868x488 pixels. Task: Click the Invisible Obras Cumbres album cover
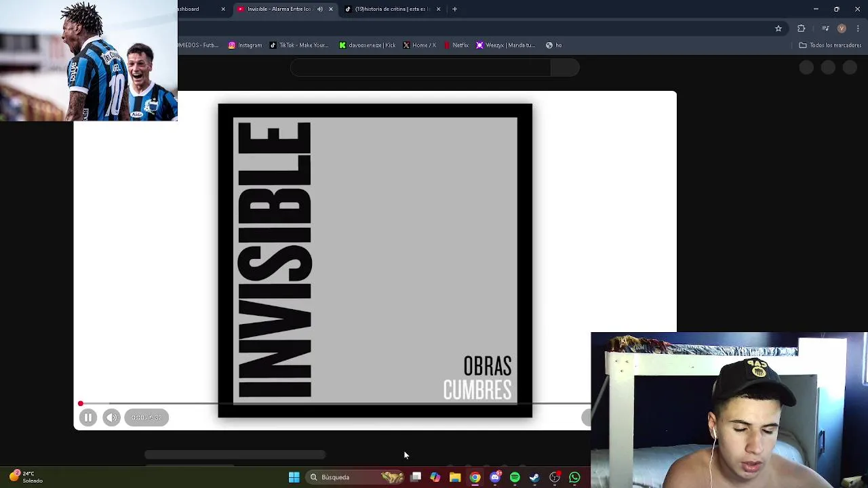[375, 260]
